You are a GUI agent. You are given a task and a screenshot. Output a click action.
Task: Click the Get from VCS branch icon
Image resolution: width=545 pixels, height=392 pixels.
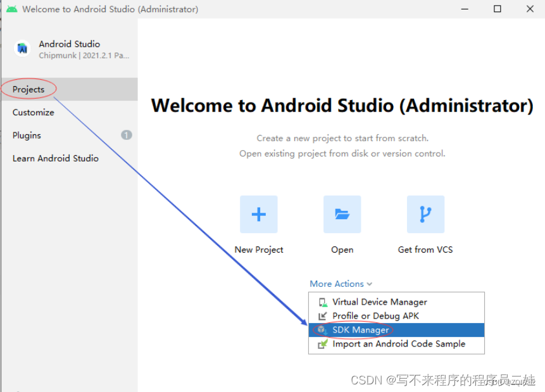425,214
